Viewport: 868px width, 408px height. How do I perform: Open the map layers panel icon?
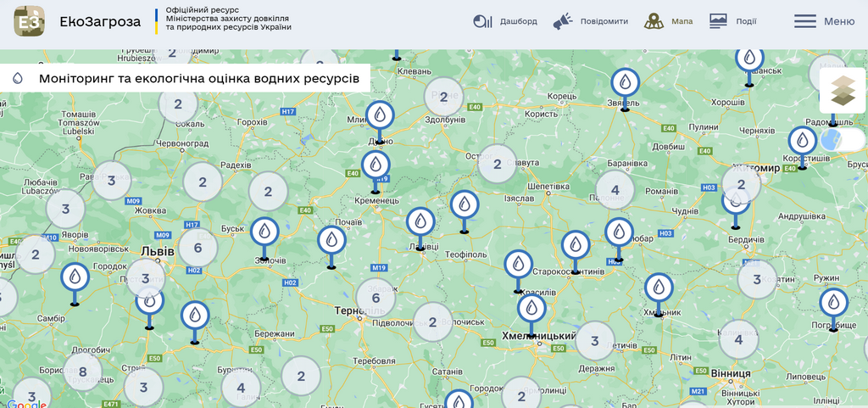tap(842, 91)
